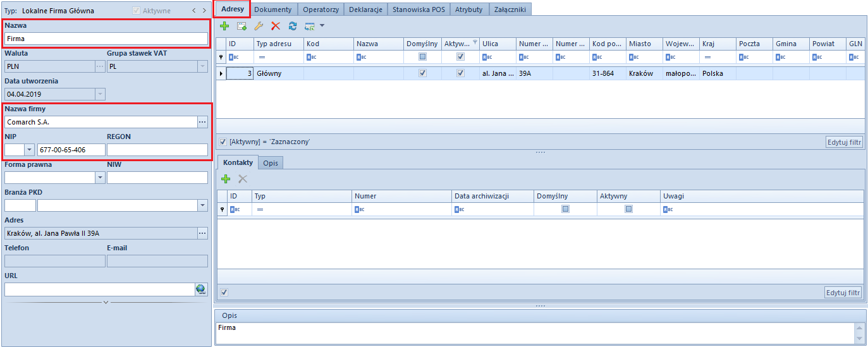Uncheck the [Aktywny] = 'Zaznaczony' filter
The image size is (868, 347).
click(x=223, y=142)
